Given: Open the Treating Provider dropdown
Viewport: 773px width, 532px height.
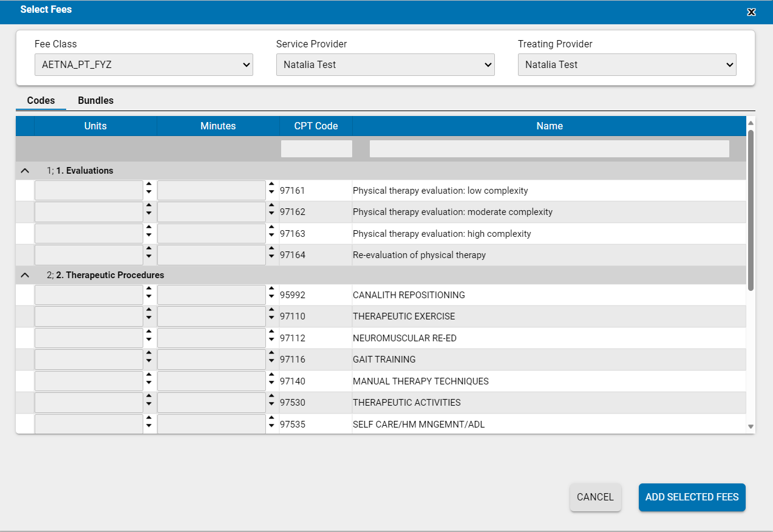Looking at the screenshot, I should click(x=627, y=64).
